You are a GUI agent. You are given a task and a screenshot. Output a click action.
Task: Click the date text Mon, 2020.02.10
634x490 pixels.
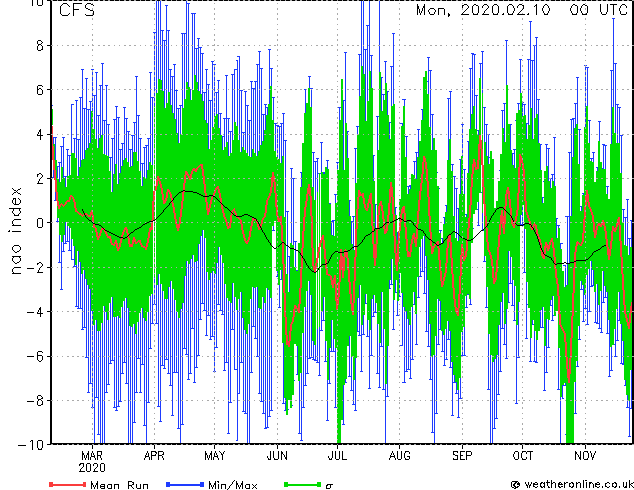(483, 10)
